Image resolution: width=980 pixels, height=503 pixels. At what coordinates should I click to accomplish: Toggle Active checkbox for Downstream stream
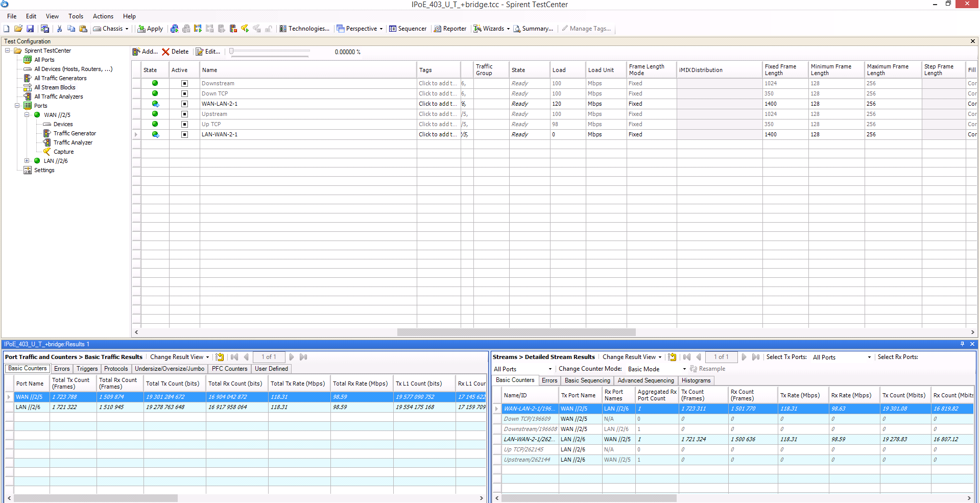pos(185,83)
